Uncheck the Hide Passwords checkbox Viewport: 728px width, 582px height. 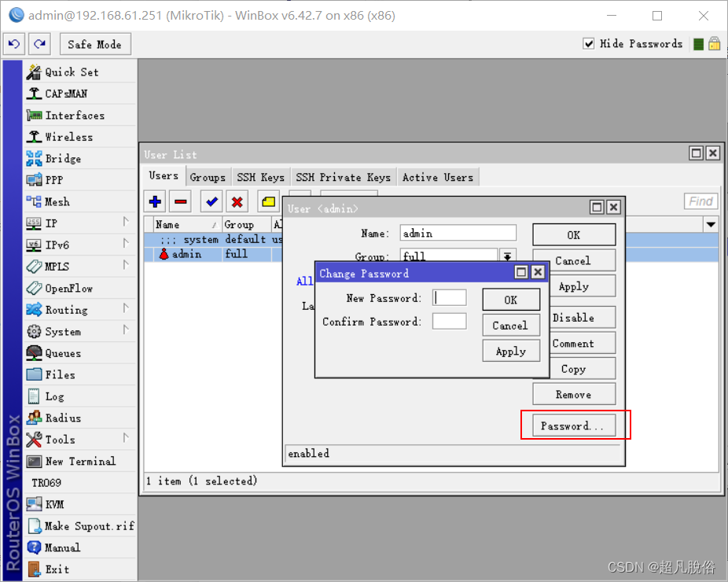589,43
